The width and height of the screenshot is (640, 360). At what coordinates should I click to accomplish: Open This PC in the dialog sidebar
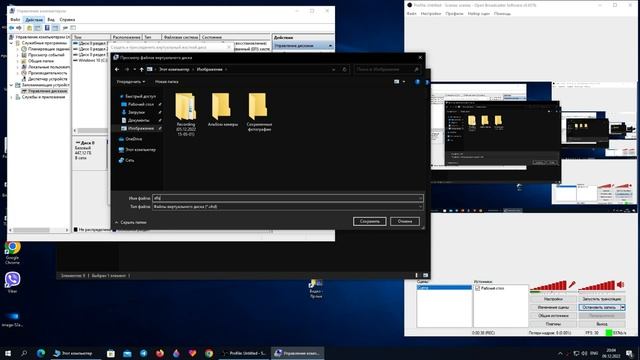(x=137, y=150)
